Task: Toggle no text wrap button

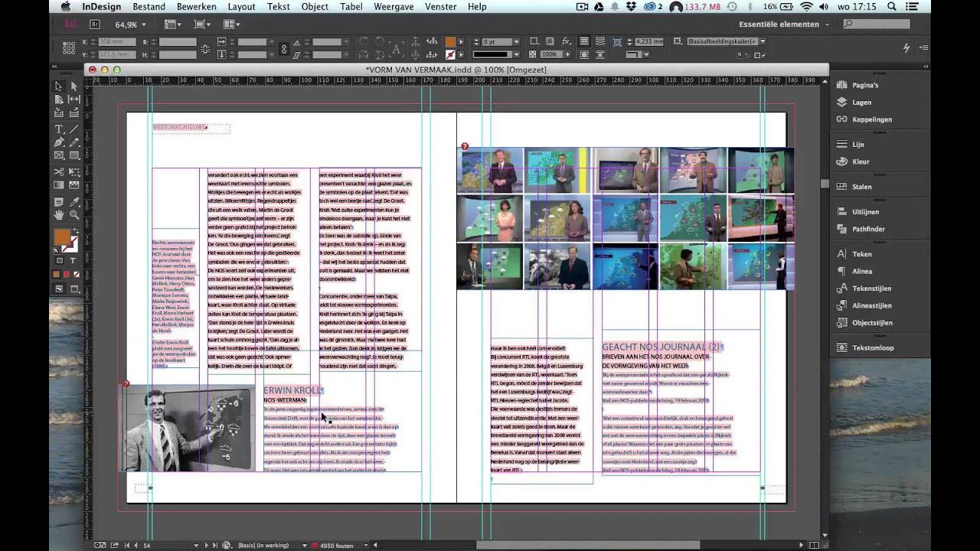Action: 584,41
